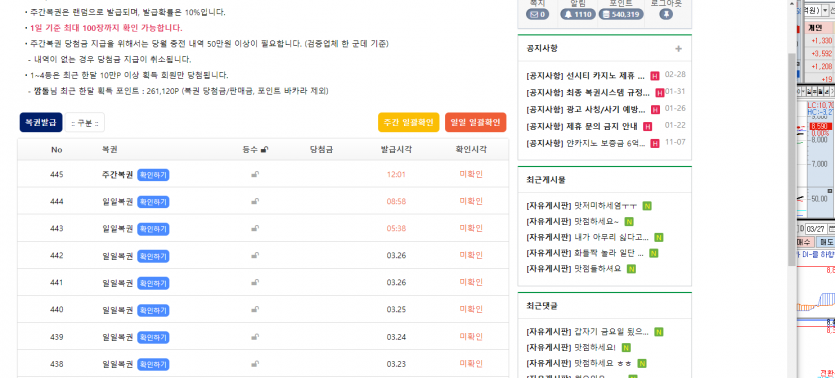The width and height of the screenshot is (835, 378).
Task: Click the 최근게시물 section heading
Action: (546, 180)
